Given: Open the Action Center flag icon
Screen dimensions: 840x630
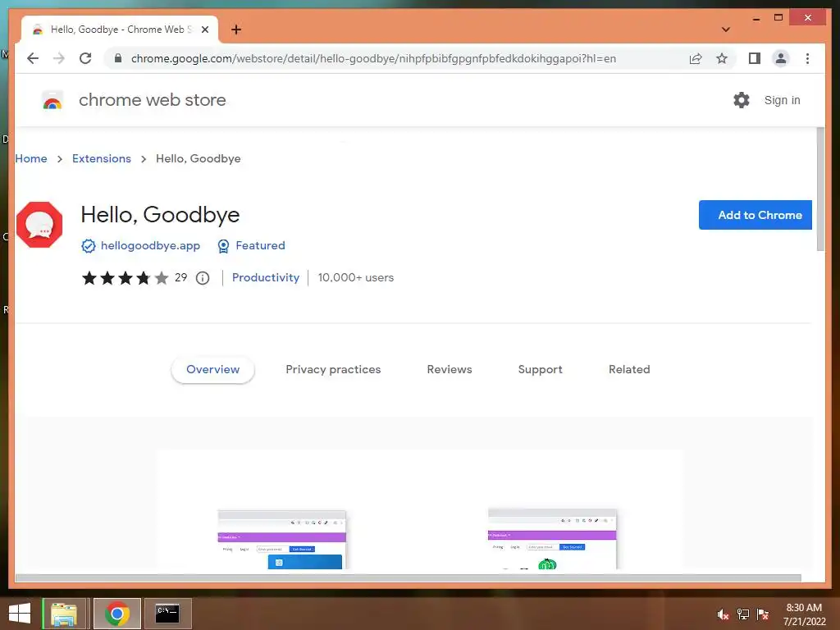Looking at the screenshot, I should (763, 614).
